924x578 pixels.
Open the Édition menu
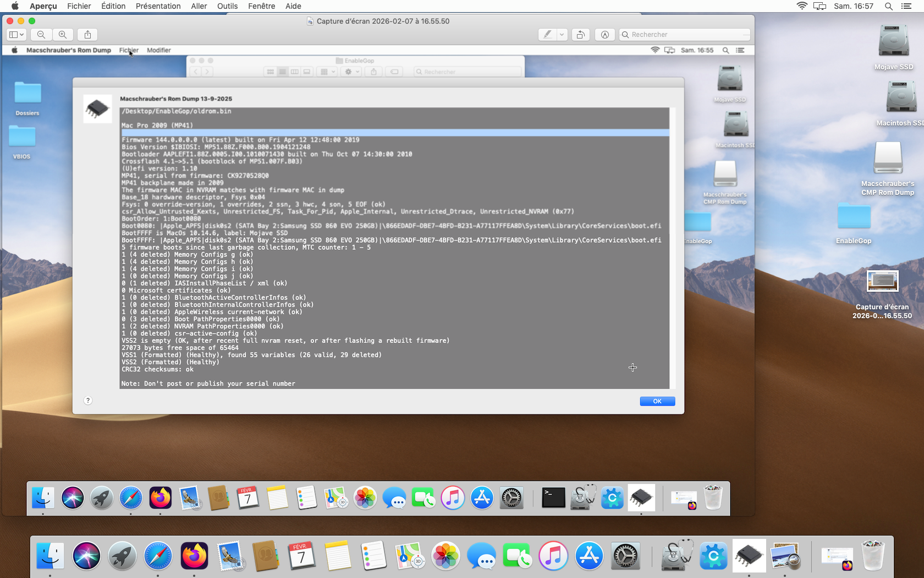point(113,6)
